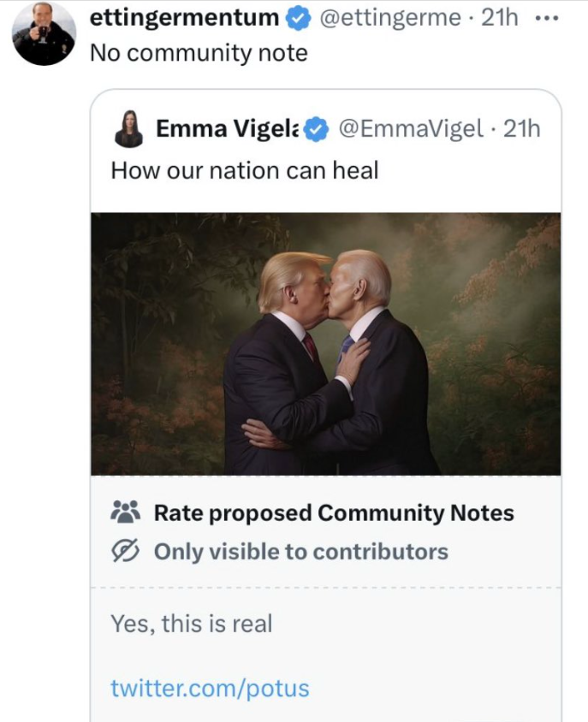Click Emma Vigeland's verified checkmark badge
This screenshot has width=588, height=722.
click(317, 129)
